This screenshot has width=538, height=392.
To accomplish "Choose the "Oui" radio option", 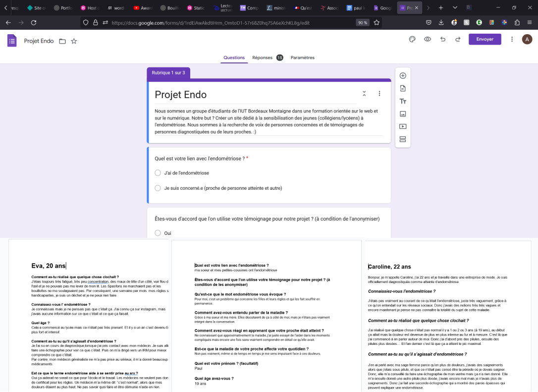I will pyautogui.click(x=158, y=233).
